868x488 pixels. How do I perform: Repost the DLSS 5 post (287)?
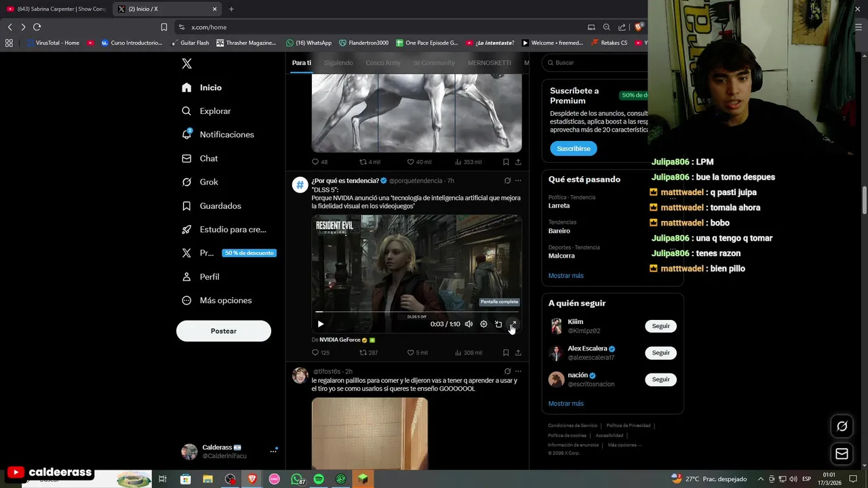(x=368, y=352)
